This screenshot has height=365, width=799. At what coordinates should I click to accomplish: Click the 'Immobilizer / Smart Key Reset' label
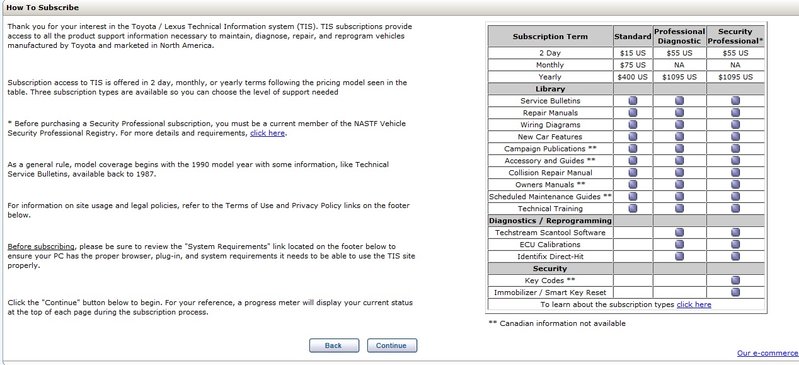(550, 293)
